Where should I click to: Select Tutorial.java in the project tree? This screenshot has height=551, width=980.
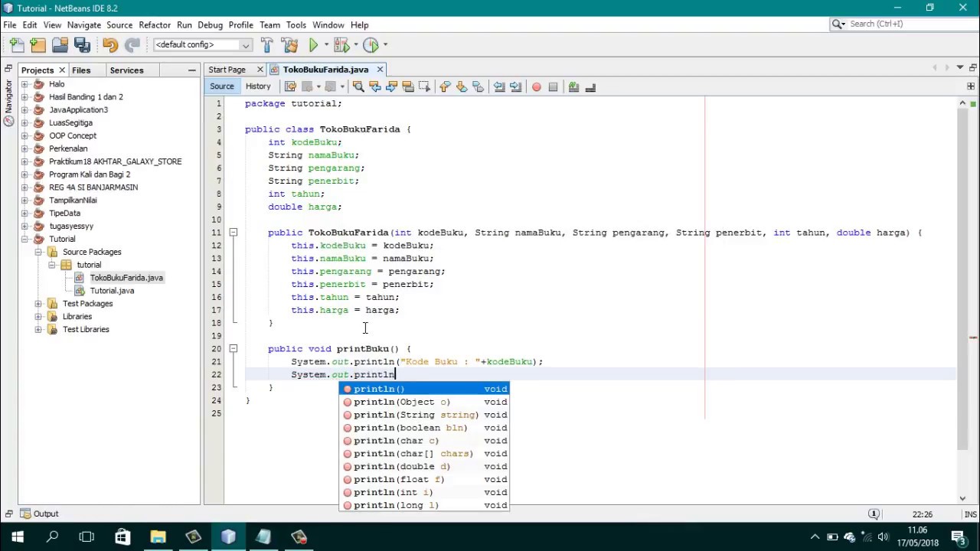pyautogui.click(x=112, y=291)
